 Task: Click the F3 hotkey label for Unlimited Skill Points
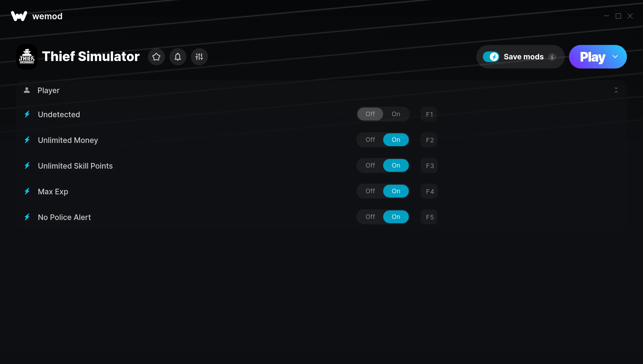[429, 165]
